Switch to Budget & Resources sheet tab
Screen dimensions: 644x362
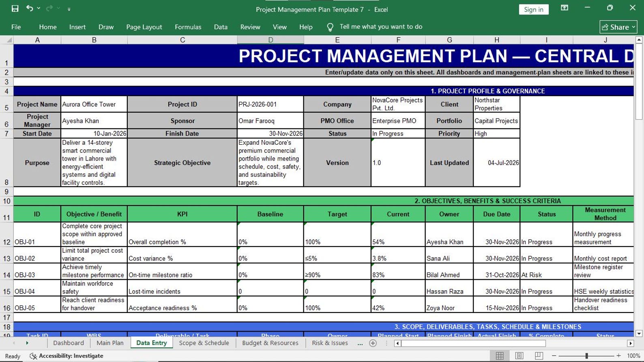tap(270, 343)
